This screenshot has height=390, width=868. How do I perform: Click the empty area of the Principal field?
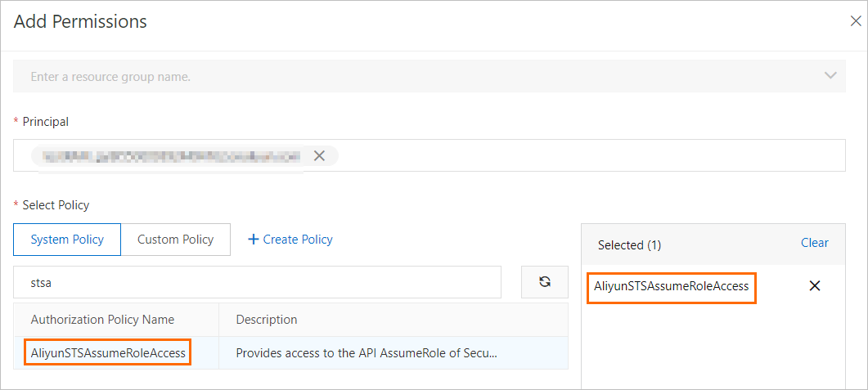[x=589, y=155]
